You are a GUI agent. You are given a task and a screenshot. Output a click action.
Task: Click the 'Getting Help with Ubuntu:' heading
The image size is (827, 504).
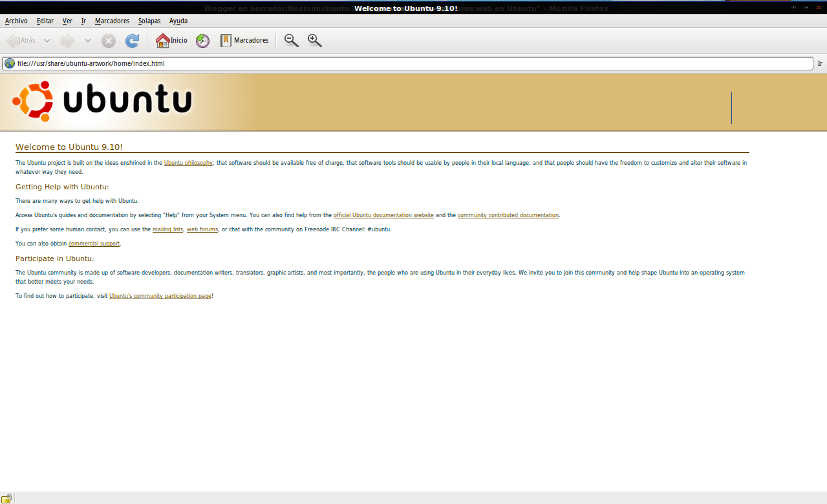tap(62, 187)
